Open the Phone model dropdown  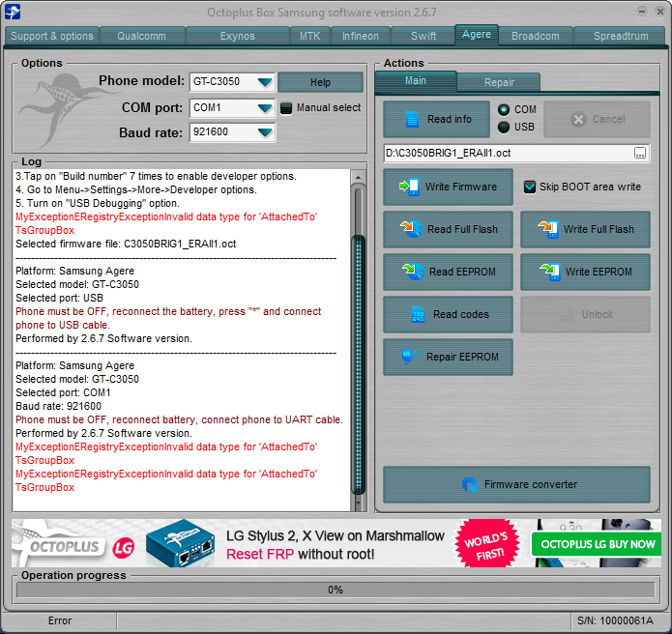pyautogui.click(x=265, y=82)
